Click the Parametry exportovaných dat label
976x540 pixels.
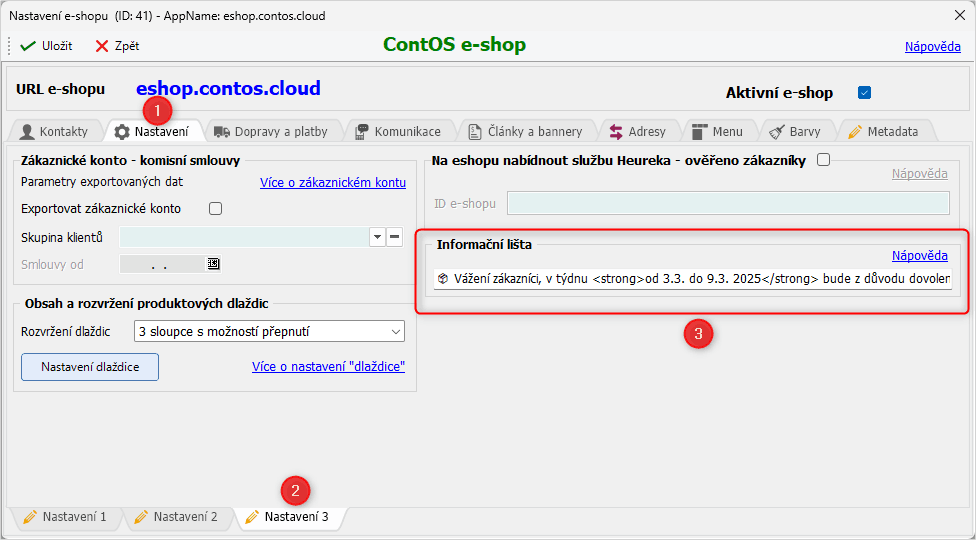click(x=102, y=182)
